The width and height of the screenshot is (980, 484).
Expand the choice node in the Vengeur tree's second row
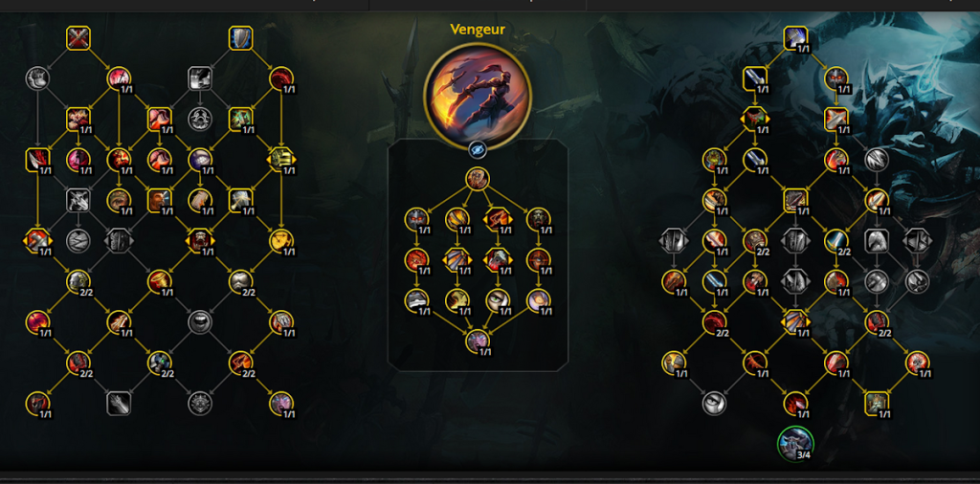click(498, 219)
